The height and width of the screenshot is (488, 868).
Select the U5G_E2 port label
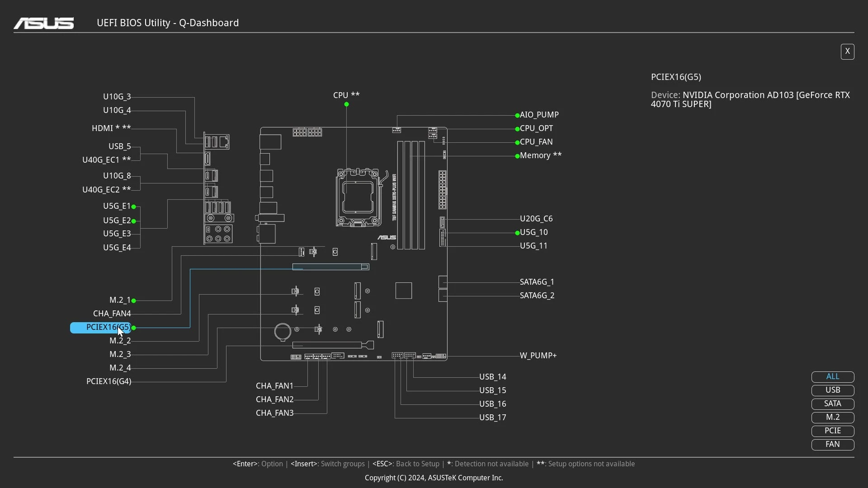coord(117,221)
